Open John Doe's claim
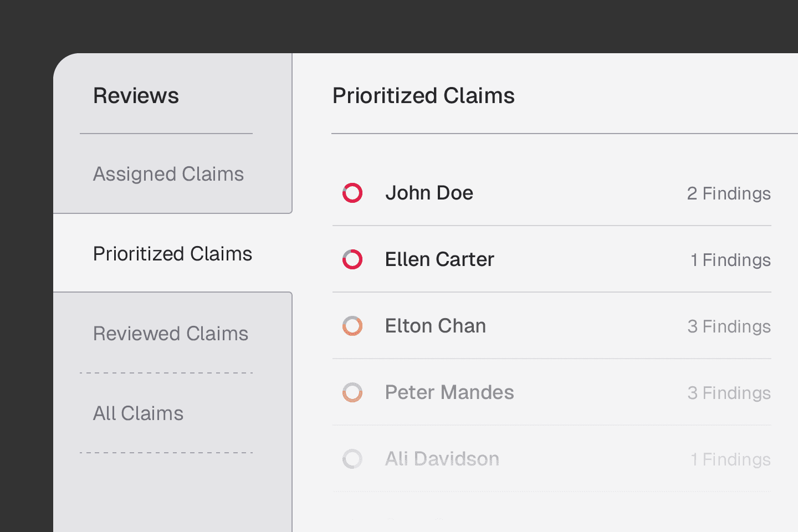The width and height of the screenshot is (798, 532). point(429,193)
